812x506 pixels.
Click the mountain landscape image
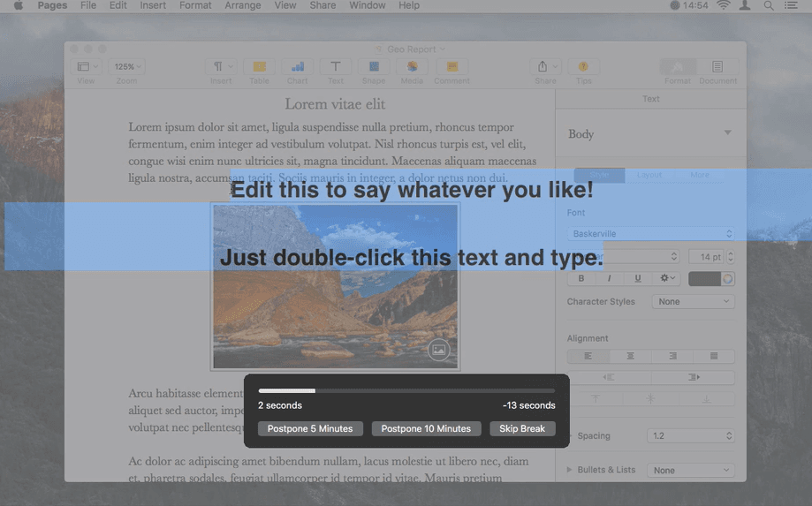click(x=335, y=287)
